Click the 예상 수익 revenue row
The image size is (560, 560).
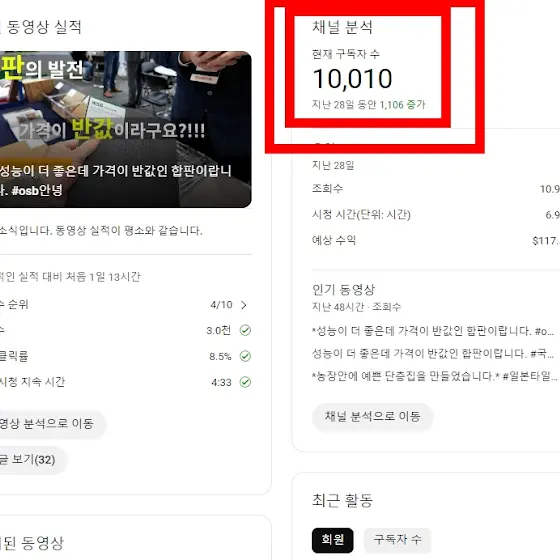tap(436, 240)
